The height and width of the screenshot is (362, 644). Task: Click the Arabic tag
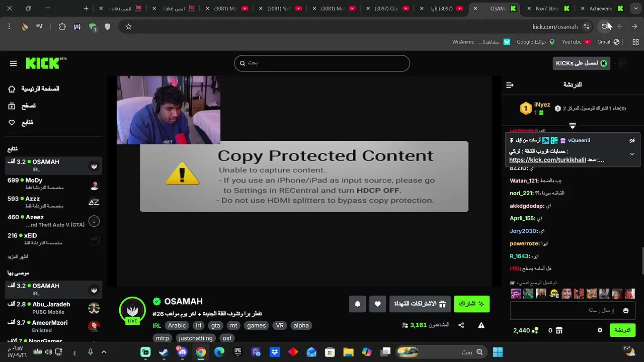177,325
